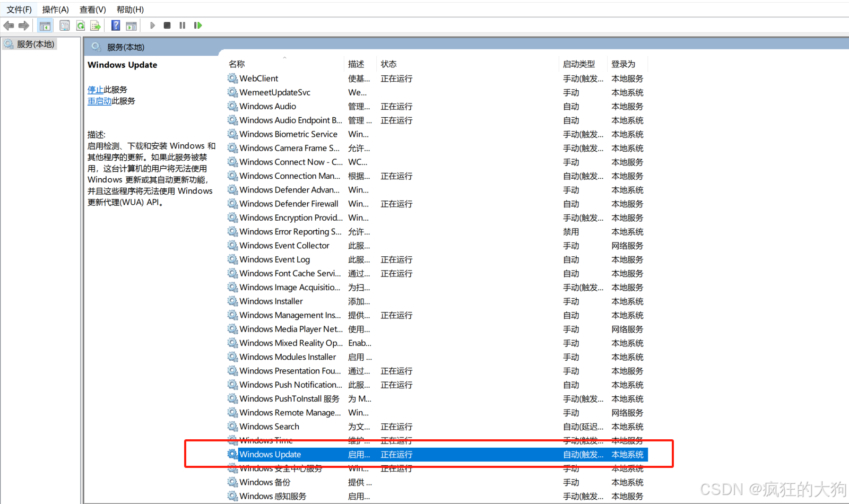This screenshot has height=504, width=849.
Task: Open the 文件(F) menu
Action: 19,10
